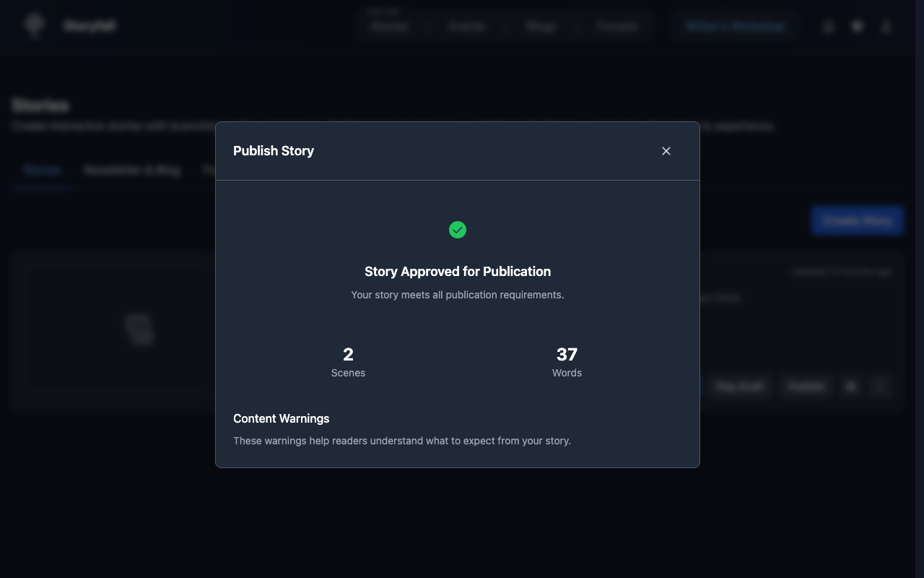Open Blogs from the top navigation
The height and width of the screenshot is (578, 924).
click(x=541, y=27)
